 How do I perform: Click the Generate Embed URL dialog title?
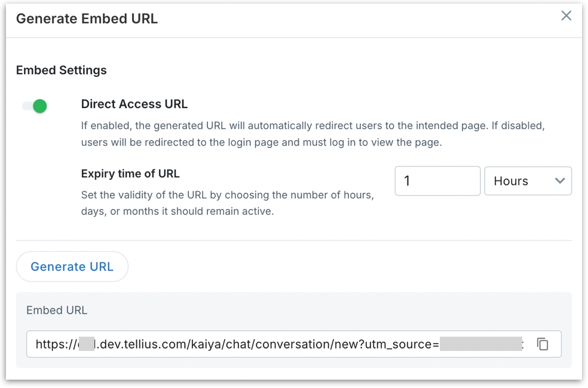tap(87, 19)
